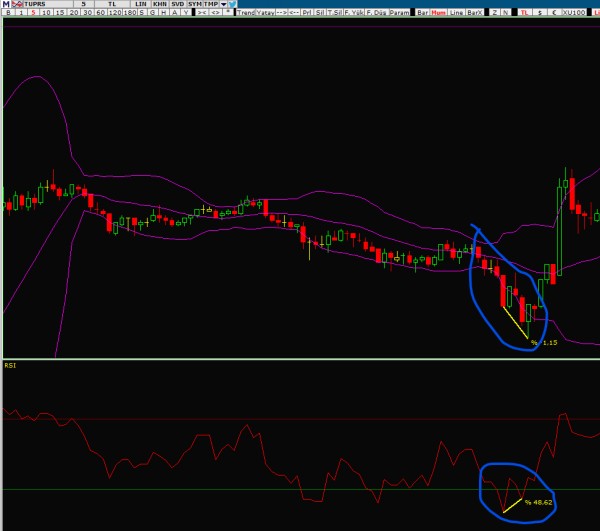Select the B period button

pyautogui.click(x=8, y=13)
